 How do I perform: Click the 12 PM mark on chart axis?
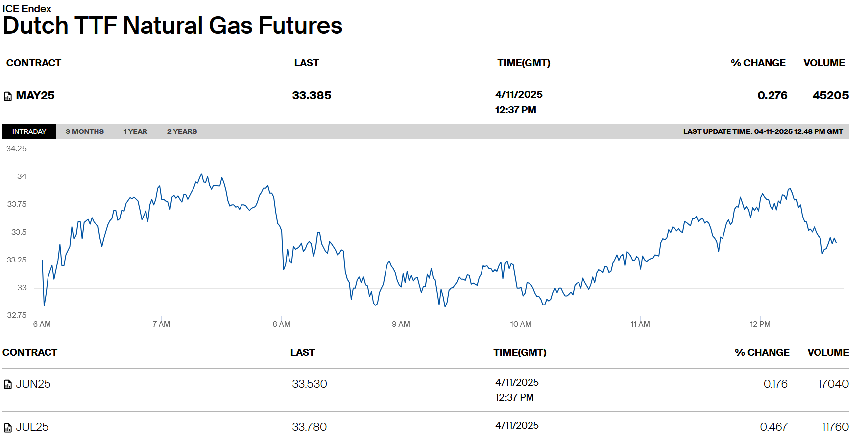click(760, 324)
